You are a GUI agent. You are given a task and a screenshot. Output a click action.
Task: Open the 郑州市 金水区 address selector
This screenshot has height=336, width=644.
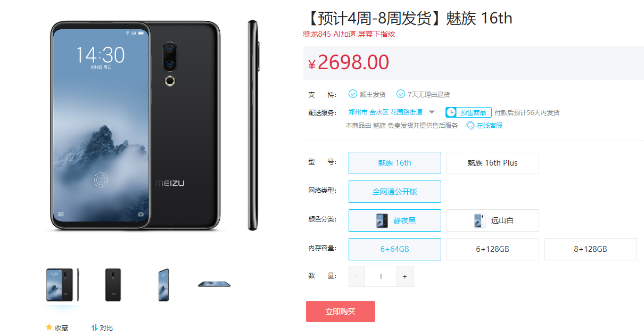click(385, 112)
